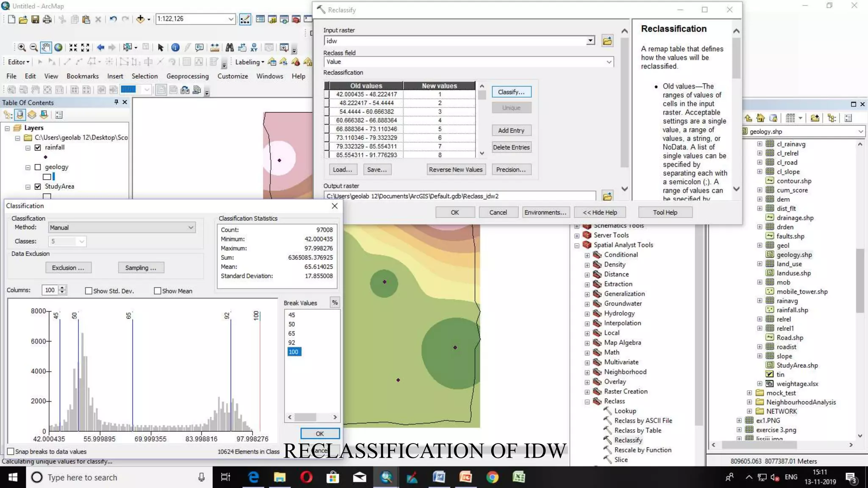The height and width of the screenshot is (488, 868).
Task: Expand the Conditional toolset
Action: coord(587,255)
